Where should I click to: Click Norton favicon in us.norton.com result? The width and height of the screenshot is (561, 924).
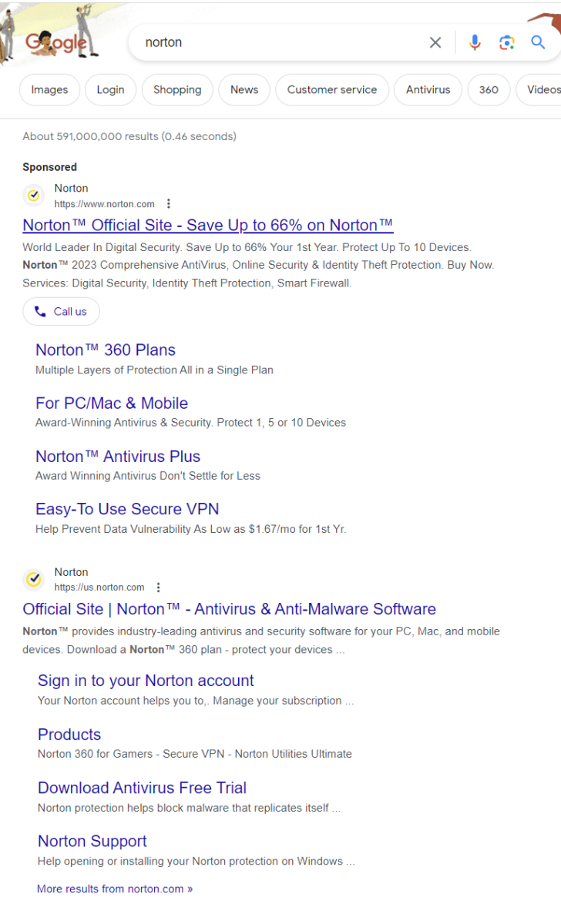pos(33,579)
